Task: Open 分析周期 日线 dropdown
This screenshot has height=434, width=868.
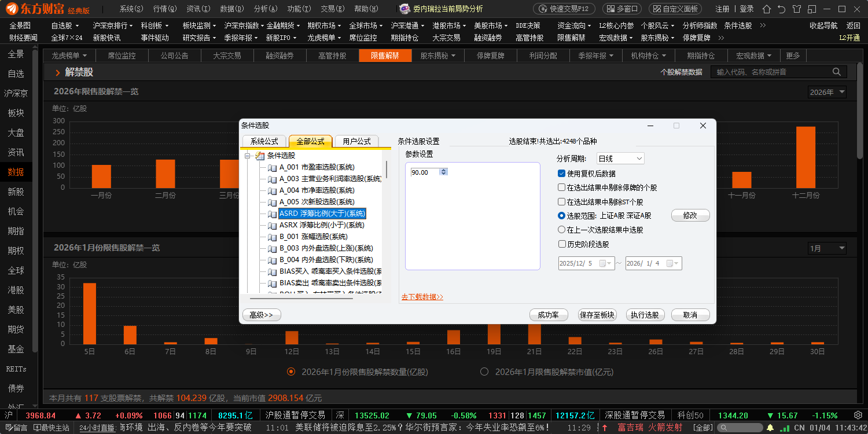Action: (620, 159)
